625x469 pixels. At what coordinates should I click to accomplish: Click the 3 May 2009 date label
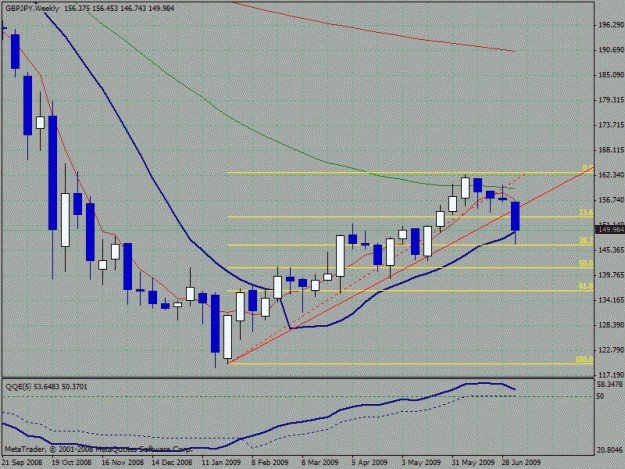pos(421,463)
